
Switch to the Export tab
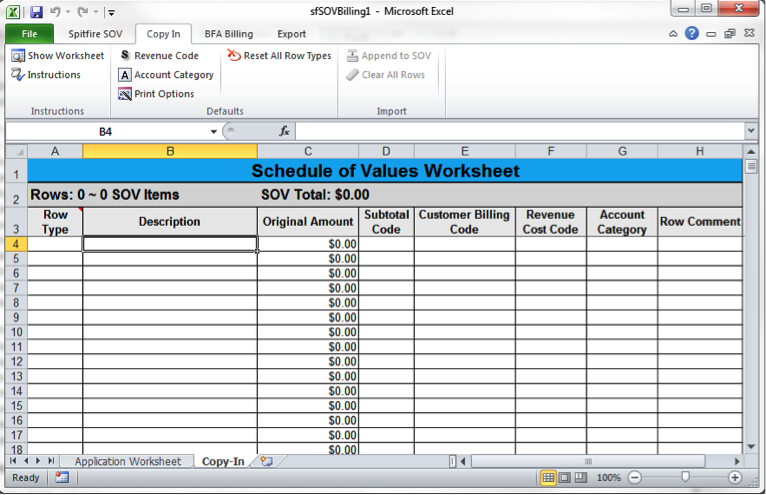pyautogui.click(x=292, y=34)
